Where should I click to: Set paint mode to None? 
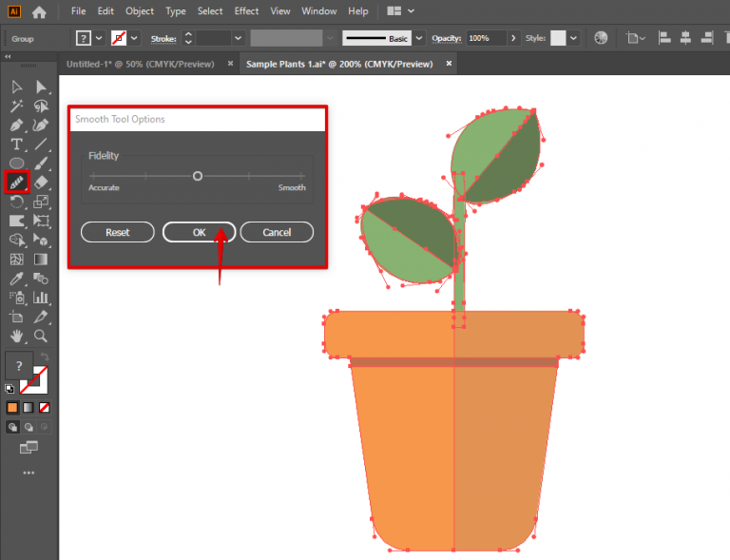click(44, 407)
